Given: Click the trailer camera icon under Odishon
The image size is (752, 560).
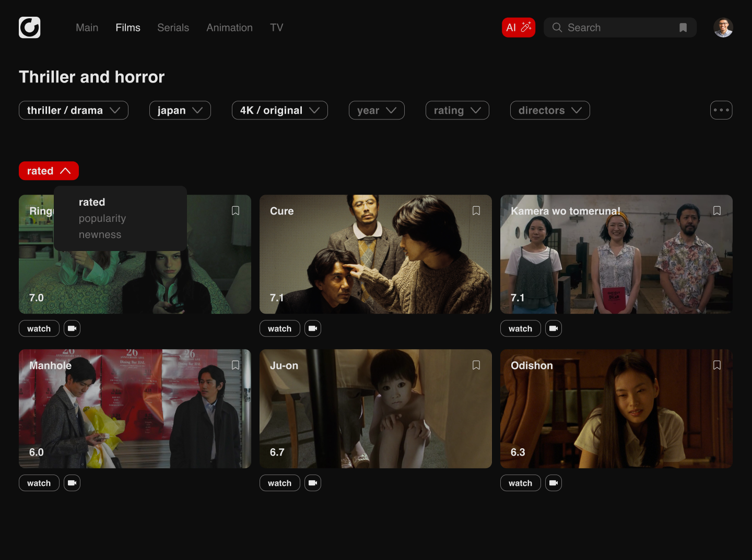Looking at the screenshot, I should (x=554, y=483).
